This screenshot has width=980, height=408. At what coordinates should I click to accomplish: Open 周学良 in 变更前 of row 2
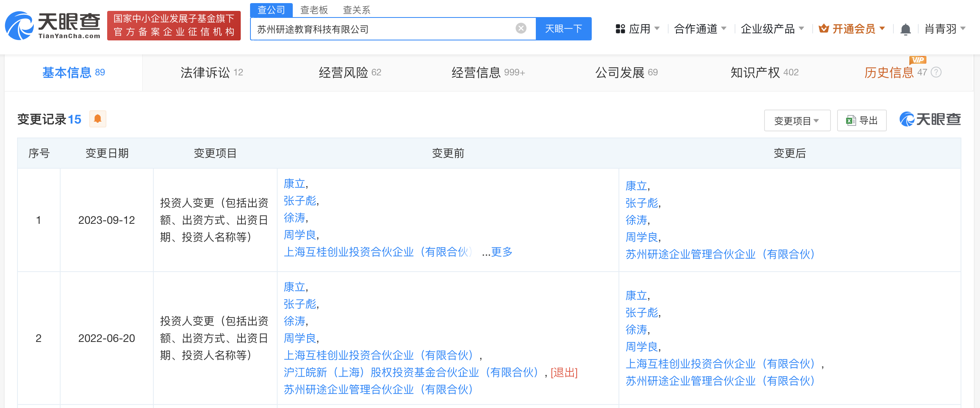coord(300,338)
